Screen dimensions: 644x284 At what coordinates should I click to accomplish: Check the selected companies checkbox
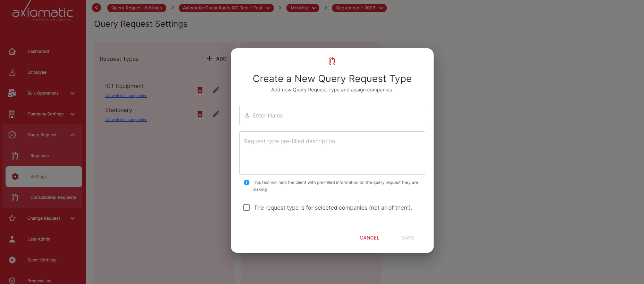pos(246,208)
